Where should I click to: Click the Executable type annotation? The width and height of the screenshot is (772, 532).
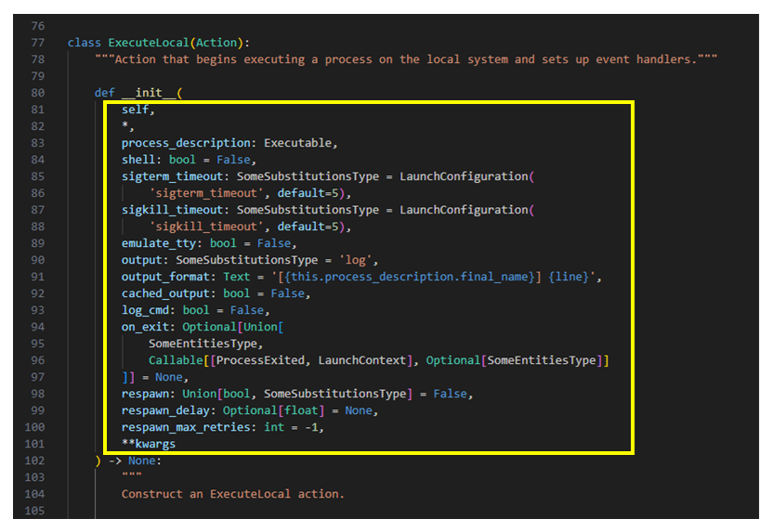point(298,143)
